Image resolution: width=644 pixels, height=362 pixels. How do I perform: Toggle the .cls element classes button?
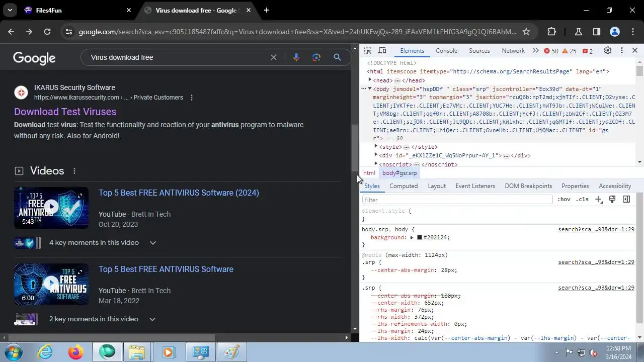tap(582, 200)
